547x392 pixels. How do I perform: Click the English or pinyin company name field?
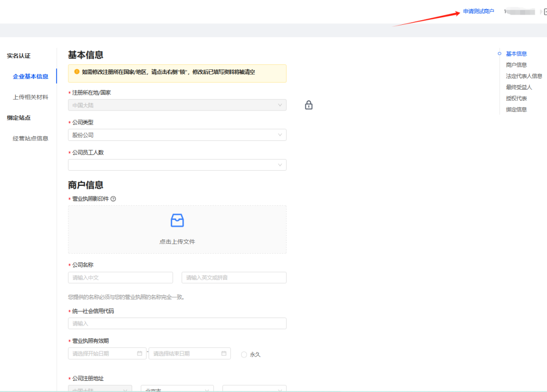coord(234,278)
